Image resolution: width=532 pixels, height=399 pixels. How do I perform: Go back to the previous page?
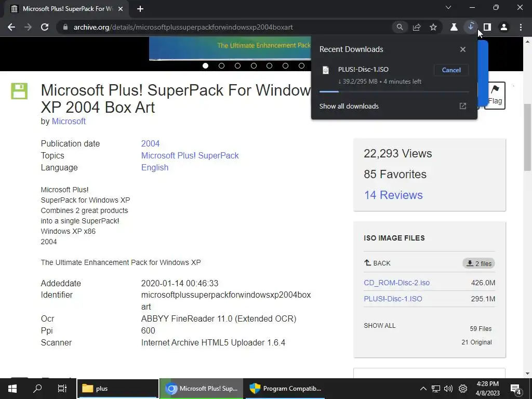(11, 27)
